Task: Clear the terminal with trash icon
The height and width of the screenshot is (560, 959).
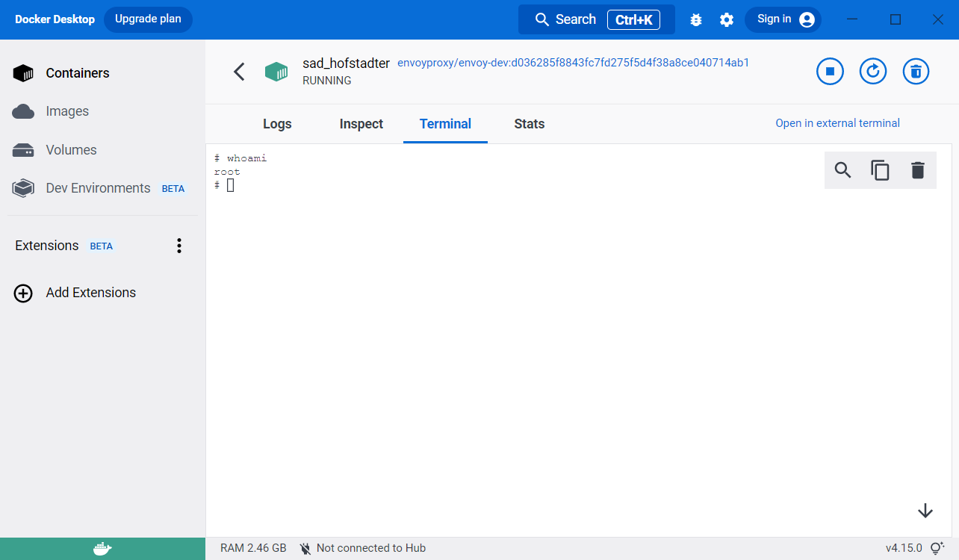Action: (918, 170)
